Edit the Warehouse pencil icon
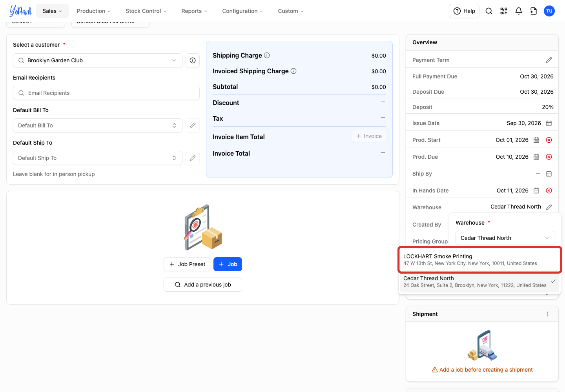This screenshot has height=392, width=565. (549, 207)
